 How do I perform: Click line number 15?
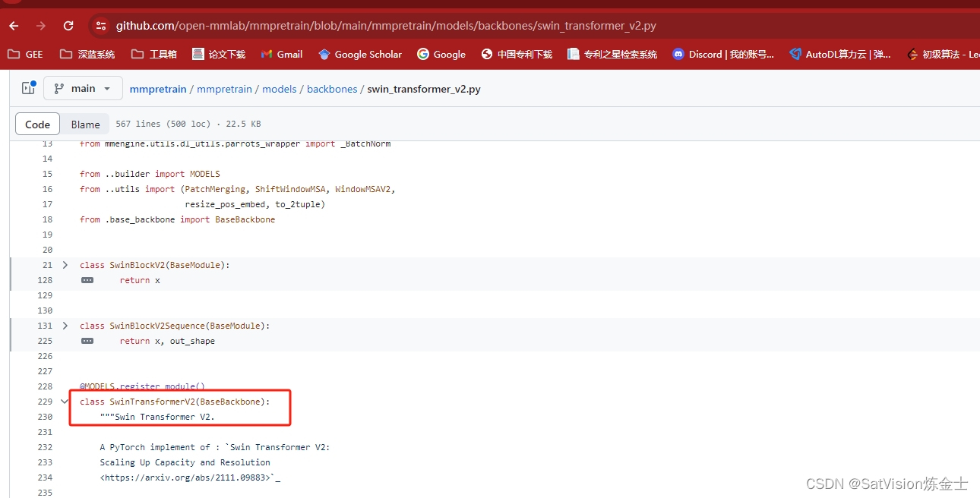tap(47, 174)
